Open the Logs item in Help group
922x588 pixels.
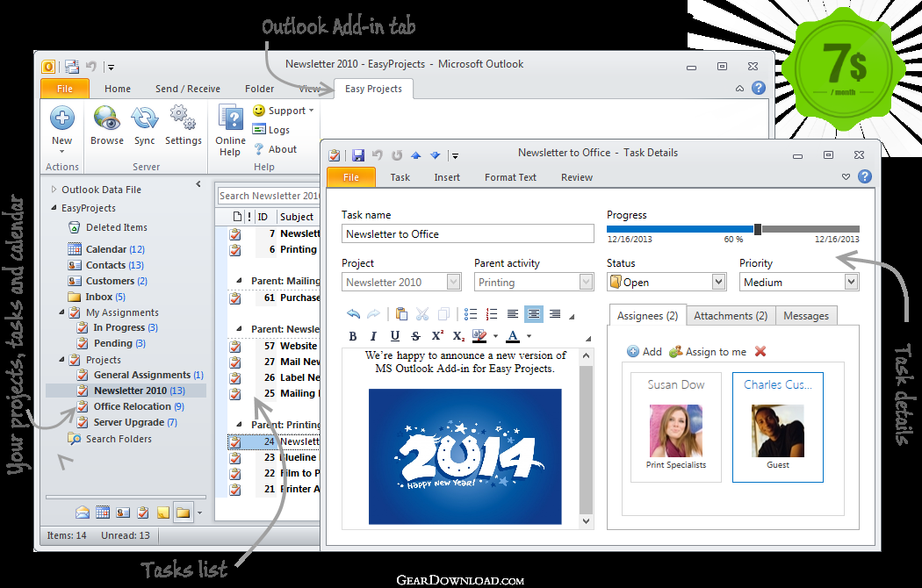click(x=271, y=130)
